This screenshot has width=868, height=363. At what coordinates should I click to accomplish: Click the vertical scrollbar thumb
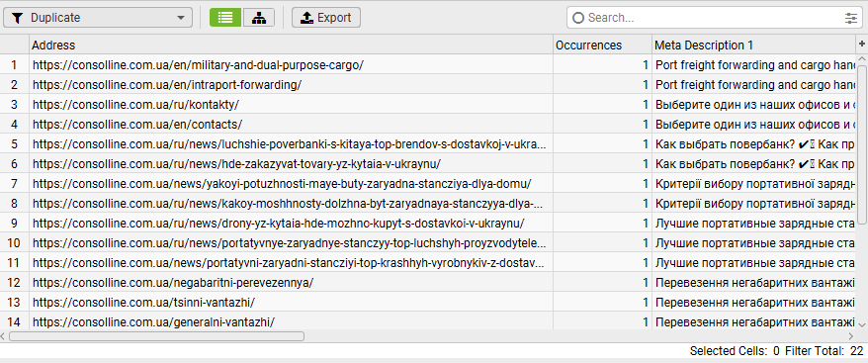coord(862,144)
